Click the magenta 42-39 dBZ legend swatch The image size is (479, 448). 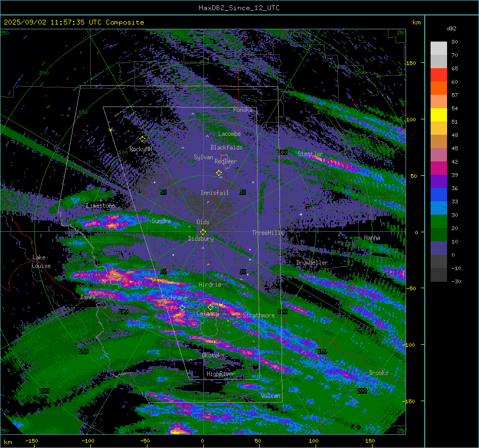(439, 168)
